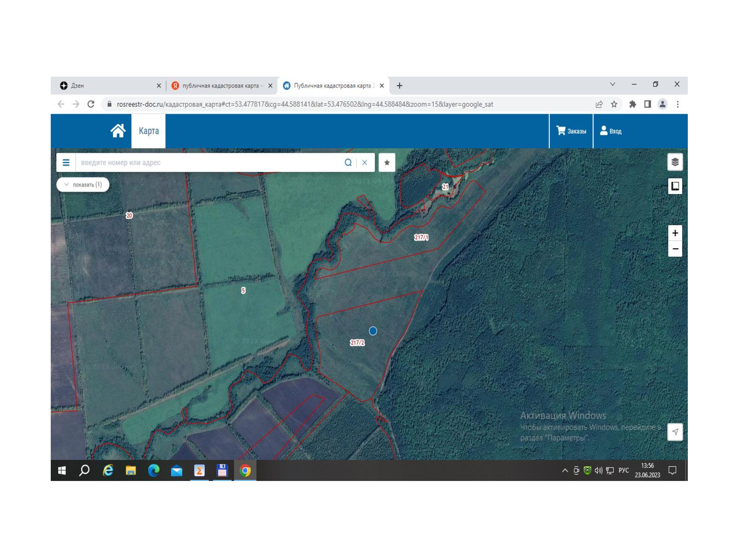Open File Explorer from taskbar
756x535 pixels.
tap(131, 471)
